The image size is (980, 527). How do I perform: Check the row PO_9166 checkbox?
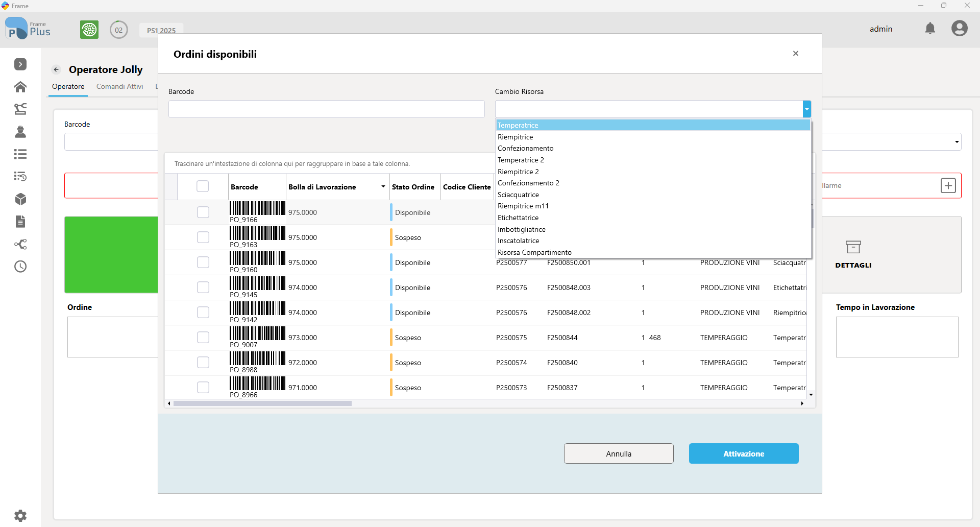(x=203, y=212)
